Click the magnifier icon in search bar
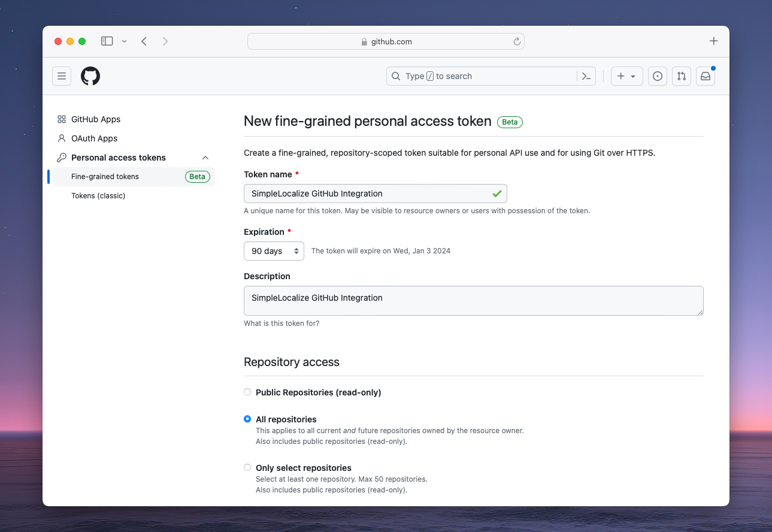 click(x=396, y=76)
